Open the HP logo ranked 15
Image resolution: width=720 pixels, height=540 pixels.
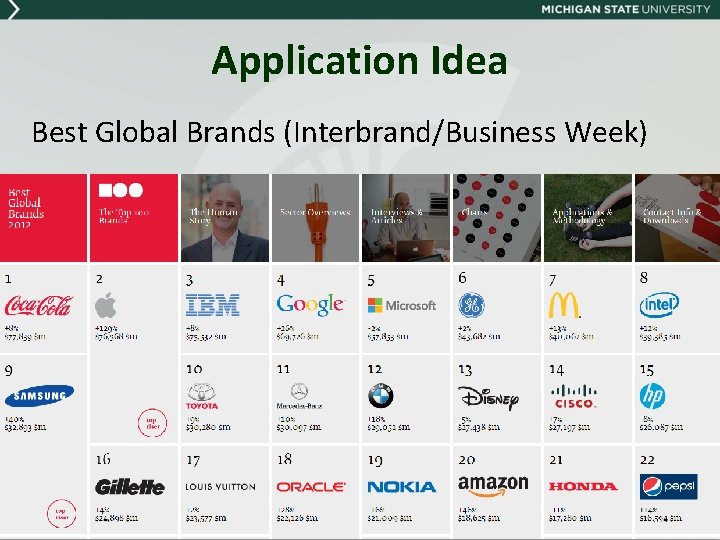point(652,396)
